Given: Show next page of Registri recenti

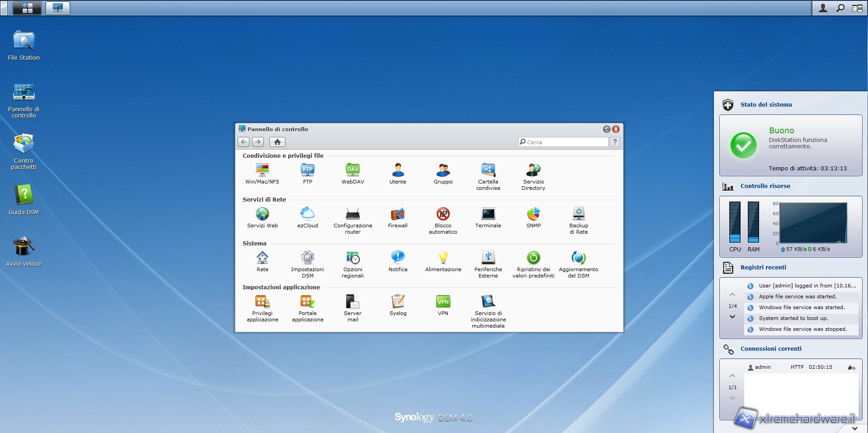Looking at the screenshot, I should (x=732, y=317).
